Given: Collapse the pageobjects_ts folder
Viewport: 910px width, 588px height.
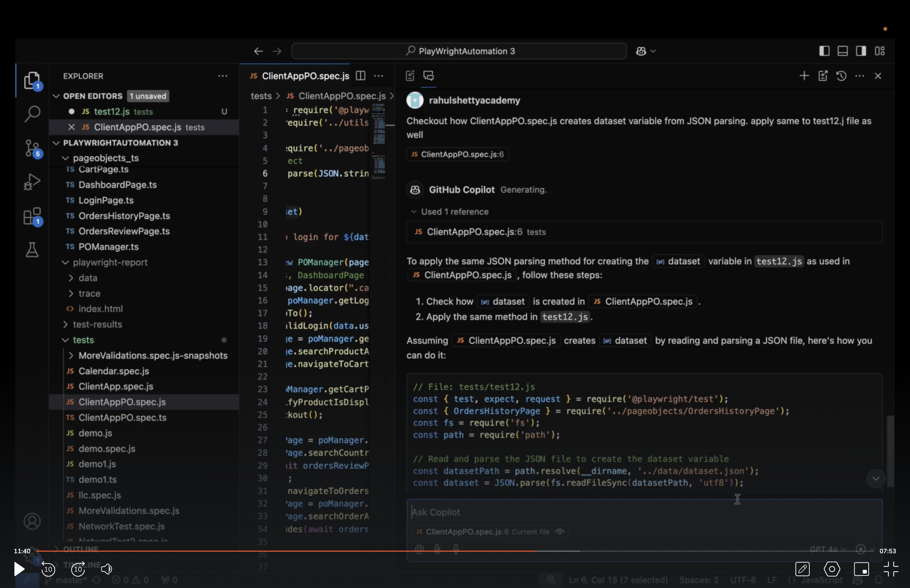Looking at the screenshot, I should point(65,158).
